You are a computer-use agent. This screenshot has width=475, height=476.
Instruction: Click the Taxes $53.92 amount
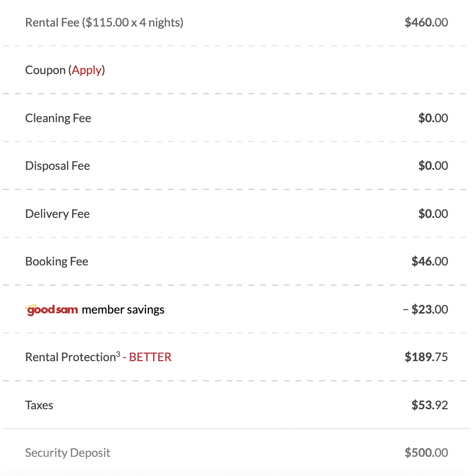click(x=430, y=405)
